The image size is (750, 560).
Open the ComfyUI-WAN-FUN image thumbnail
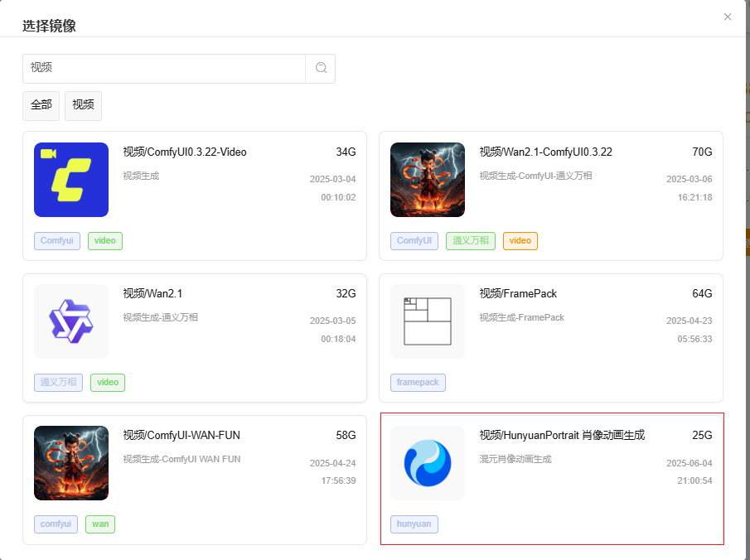(x=71, y=463)
